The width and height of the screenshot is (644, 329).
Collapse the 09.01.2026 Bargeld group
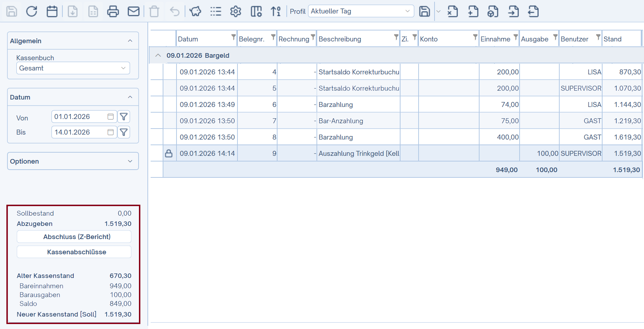158,56
